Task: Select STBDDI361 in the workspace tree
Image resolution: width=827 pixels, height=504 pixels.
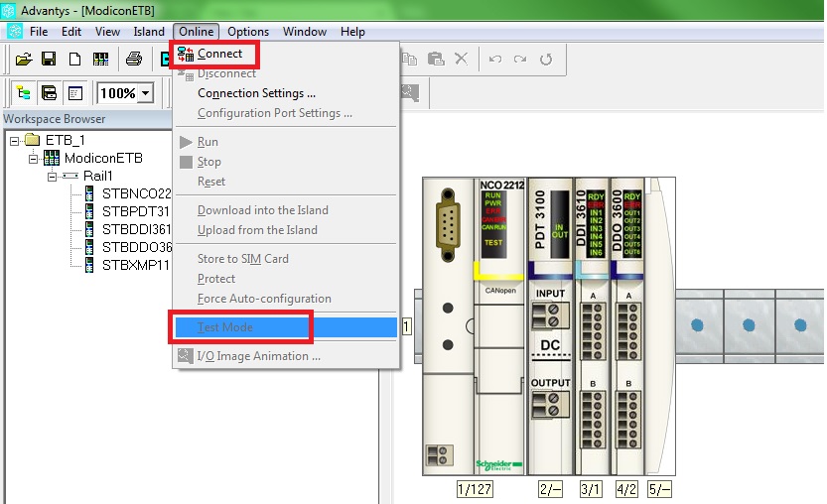Action: [137, 229]
